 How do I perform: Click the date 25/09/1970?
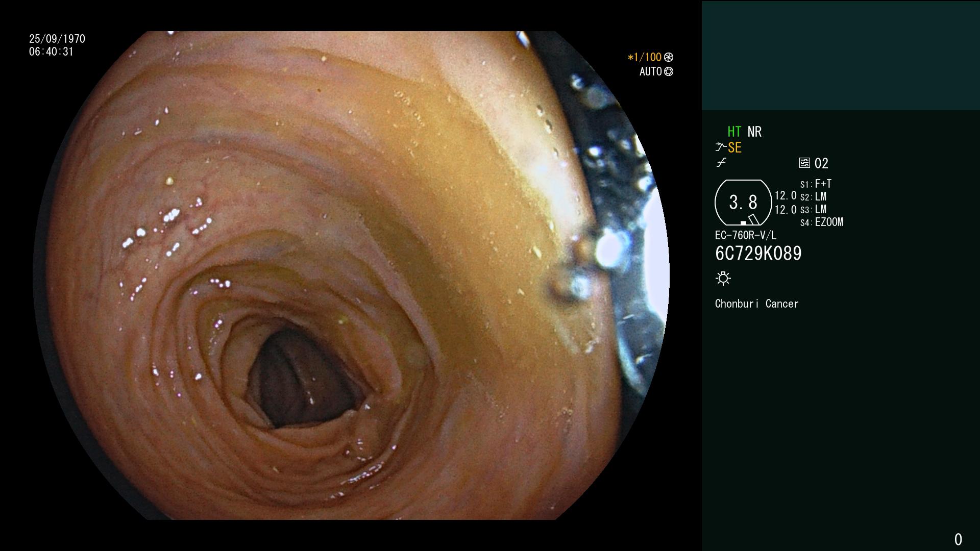coord(57,39)
